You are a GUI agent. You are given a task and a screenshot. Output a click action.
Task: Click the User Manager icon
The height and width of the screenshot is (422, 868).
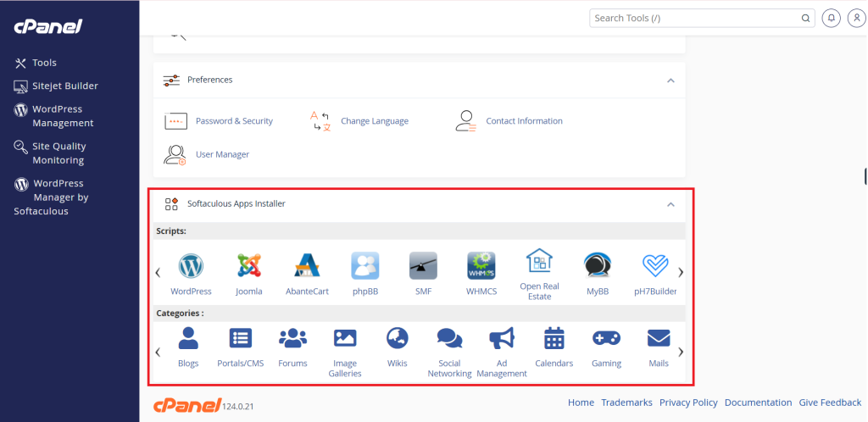(x=175, y=154)
